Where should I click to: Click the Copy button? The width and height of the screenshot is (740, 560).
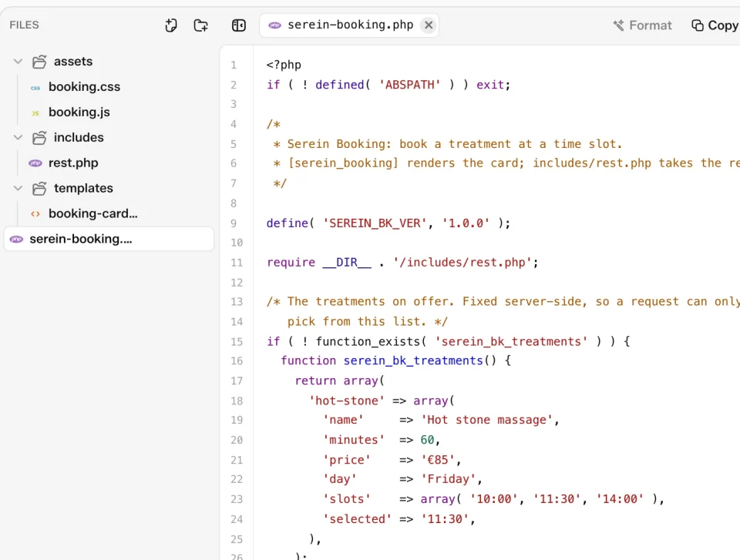(715, 25)
